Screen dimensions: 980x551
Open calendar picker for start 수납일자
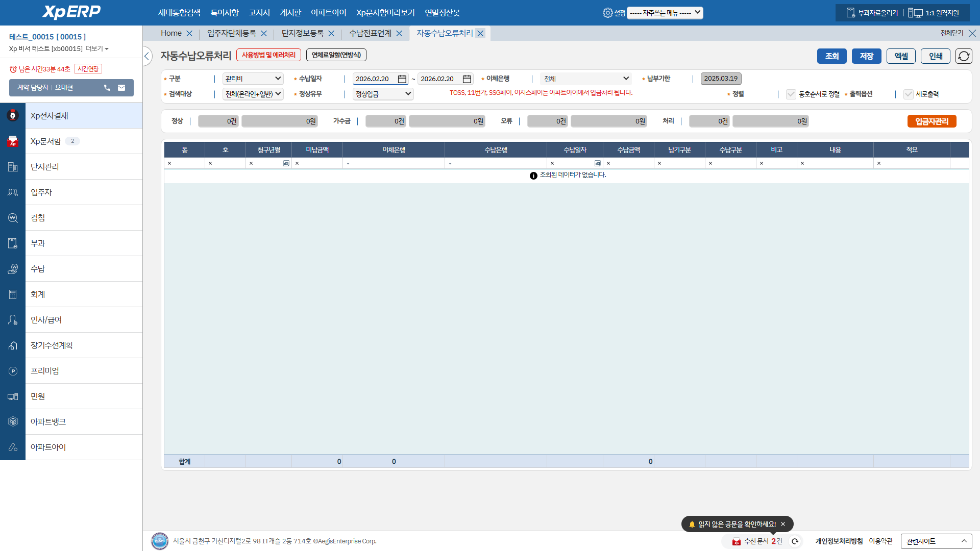click(402, 79)
